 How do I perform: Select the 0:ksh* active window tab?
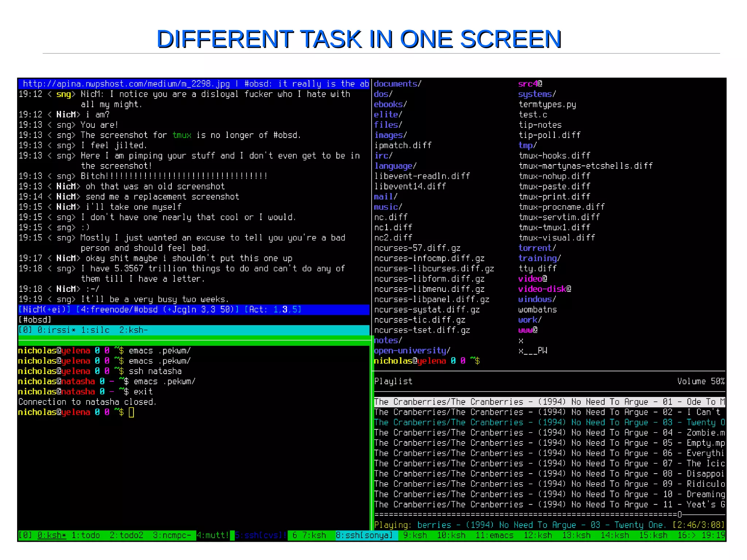pyautogui.click(x=52, y=535)
